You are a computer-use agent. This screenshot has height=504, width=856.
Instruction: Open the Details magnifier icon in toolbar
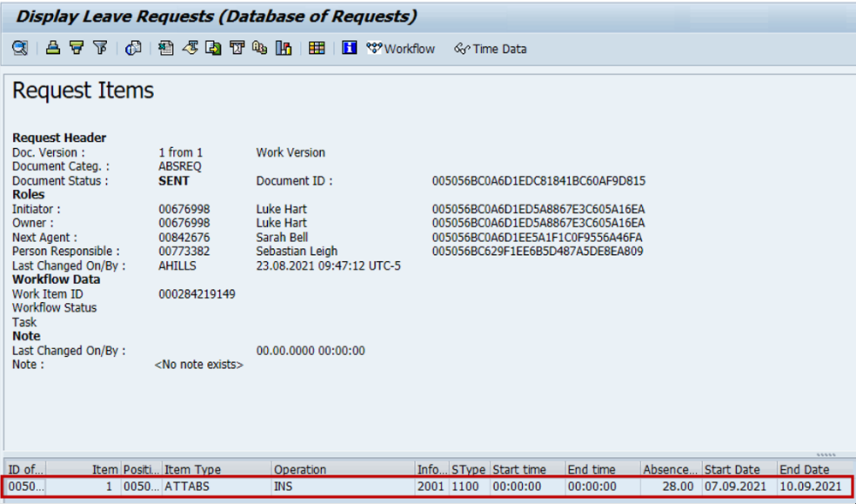tap(21, 48)
